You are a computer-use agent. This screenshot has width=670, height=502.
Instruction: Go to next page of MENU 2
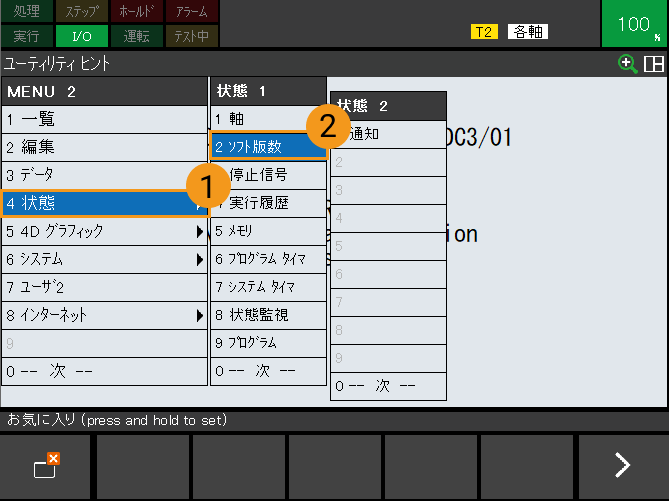click(x=104, y=371)
